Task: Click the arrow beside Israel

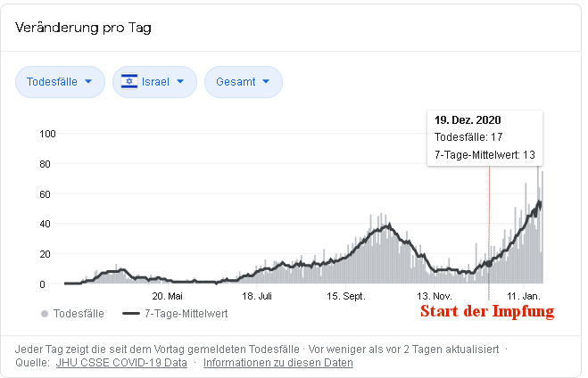Action: tap(180, 81)
